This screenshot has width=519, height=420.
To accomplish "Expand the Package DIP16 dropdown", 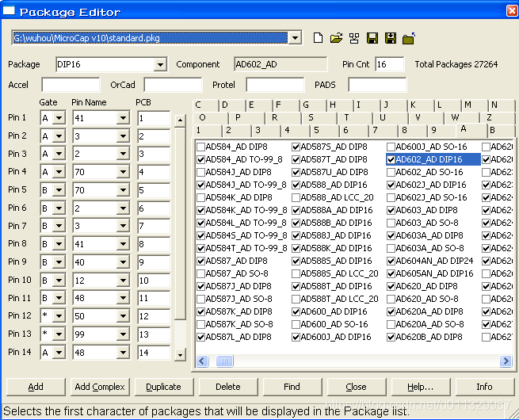I will coord(160,64).
